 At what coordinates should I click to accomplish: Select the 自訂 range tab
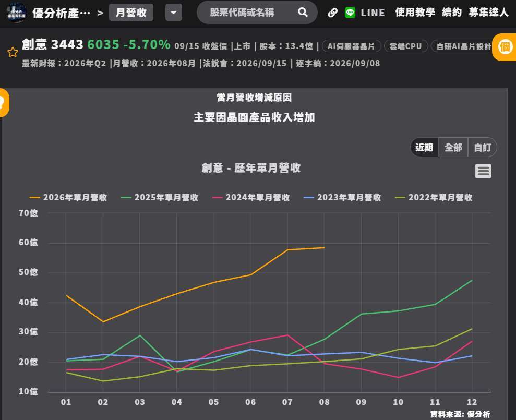pyautogui.click(x=482, y=147)
